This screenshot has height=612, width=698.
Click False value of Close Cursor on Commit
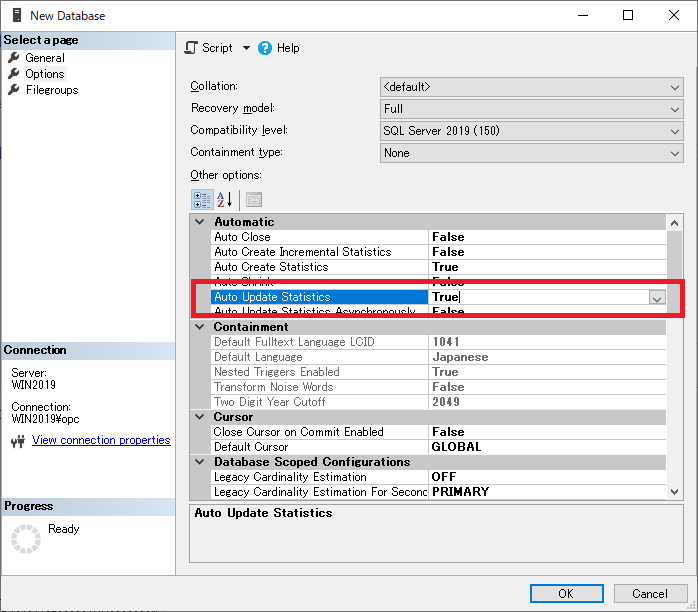448,432
